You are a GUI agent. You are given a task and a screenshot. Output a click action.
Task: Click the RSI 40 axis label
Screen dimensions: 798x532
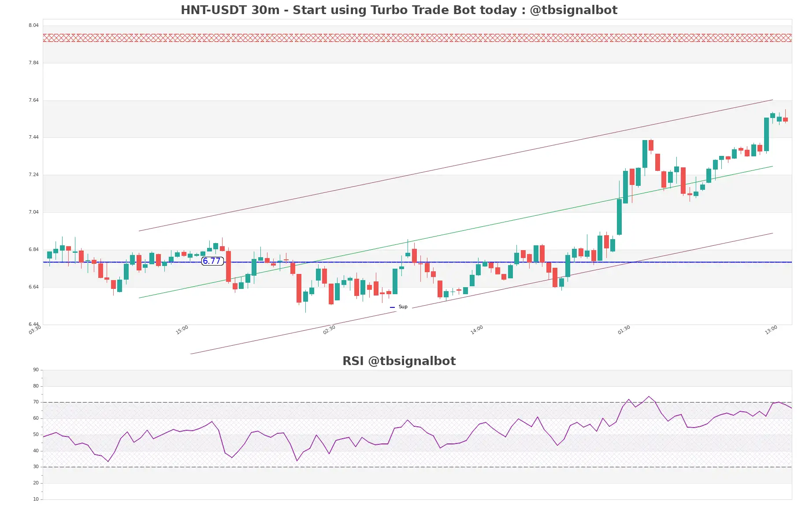point(36,451)
